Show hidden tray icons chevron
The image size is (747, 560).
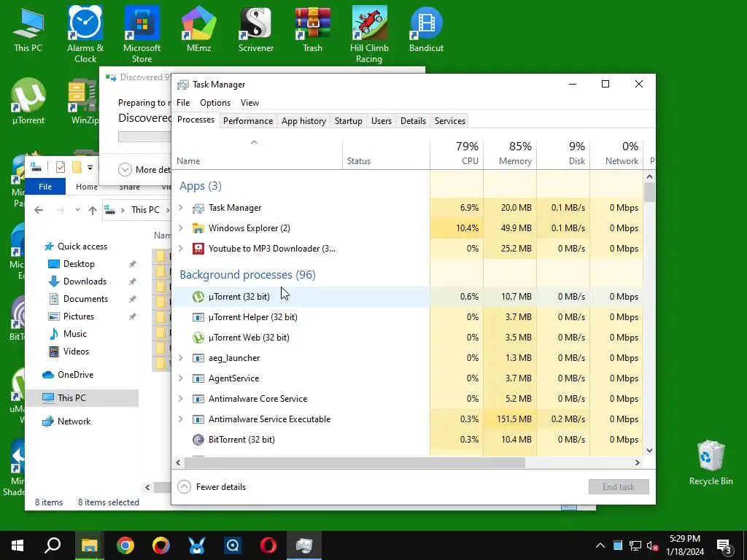[600, 545]
